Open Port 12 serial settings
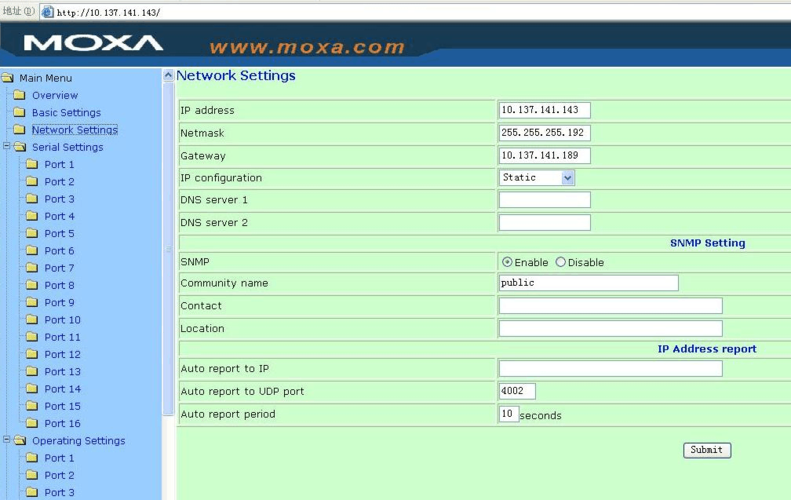Screen dimensions: 791x500 [63, 354]
